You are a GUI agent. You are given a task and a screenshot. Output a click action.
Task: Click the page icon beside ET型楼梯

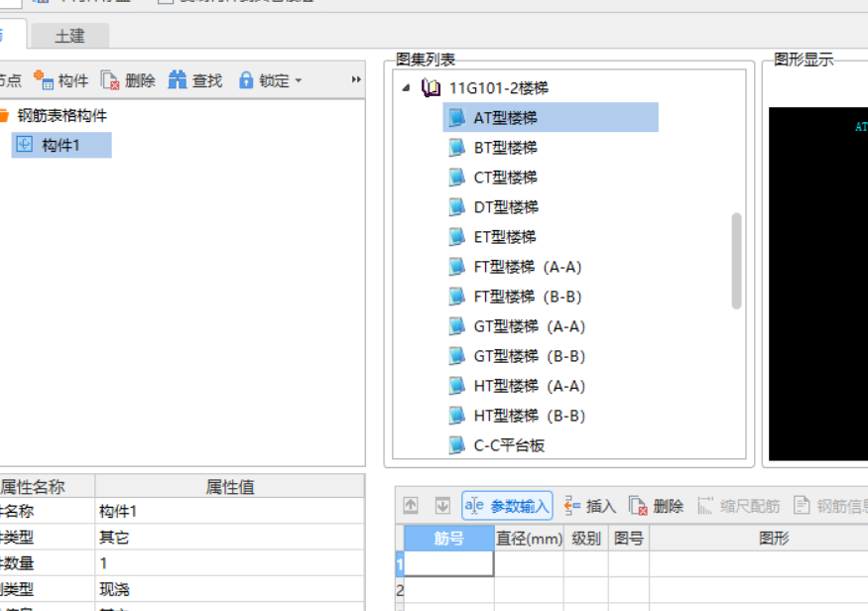[x=456, y=237]
